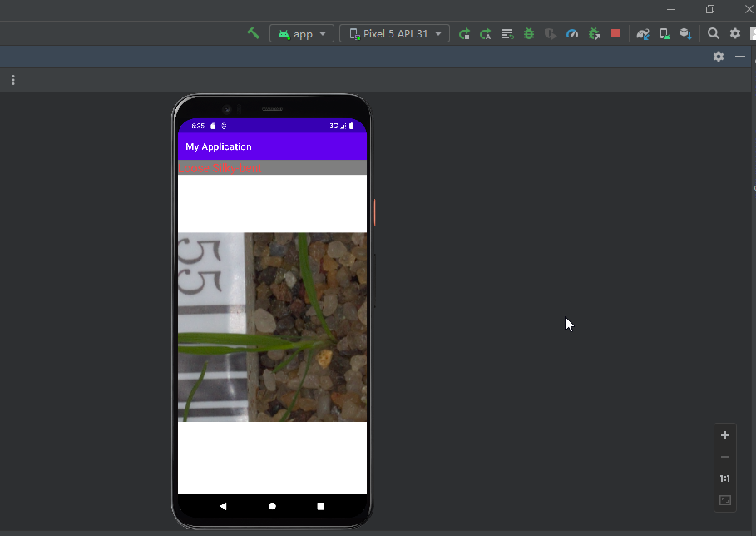
Task: Open the Profiler gauge icon
Action: [572, 34]
